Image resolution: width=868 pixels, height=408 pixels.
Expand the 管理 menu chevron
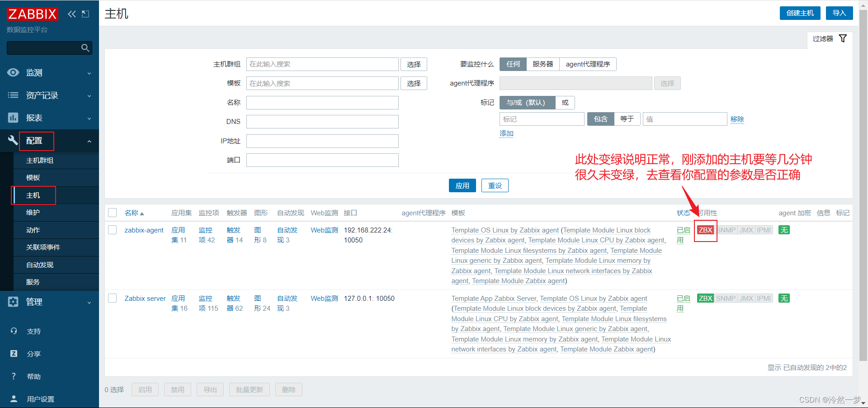point(89,303)
